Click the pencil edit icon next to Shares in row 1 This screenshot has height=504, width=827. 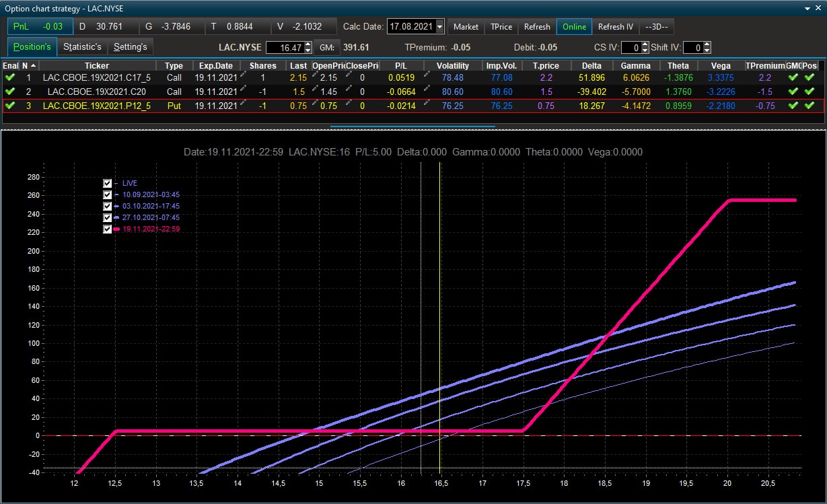pos(244,76)
